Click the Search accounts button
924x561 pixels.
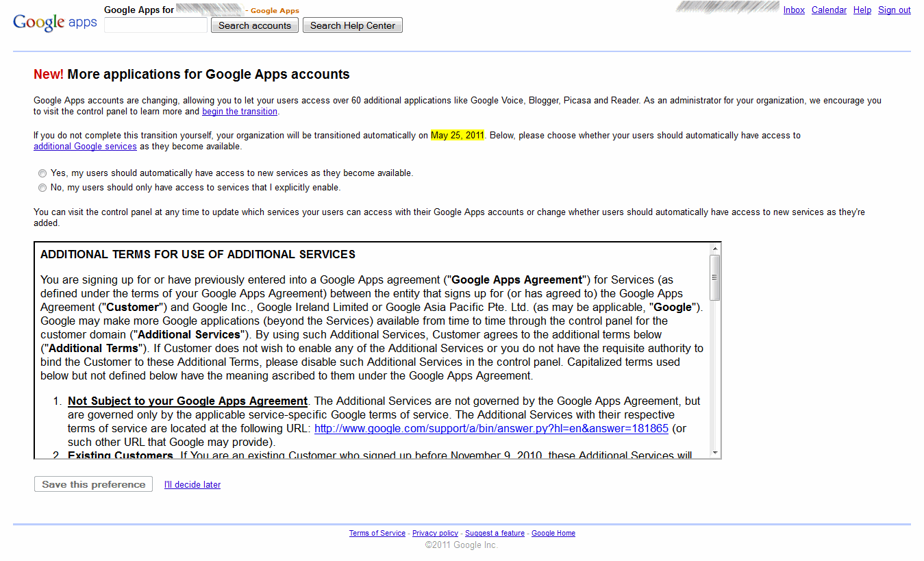(255, 25)
